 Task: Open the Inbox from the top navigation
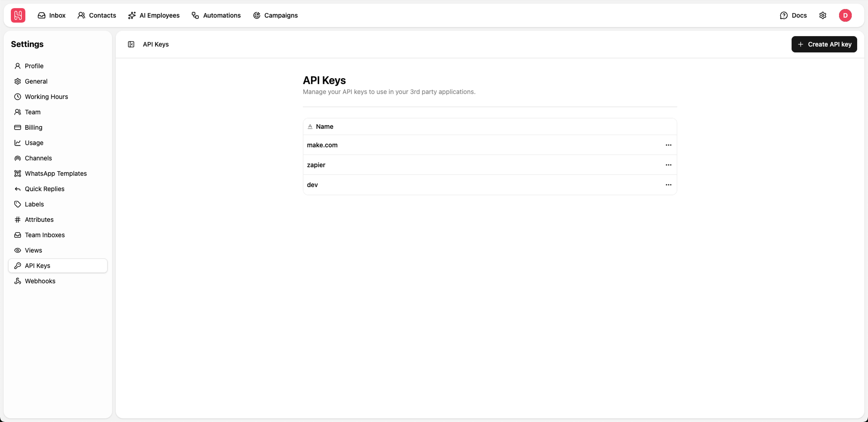[x=51, y=15]
